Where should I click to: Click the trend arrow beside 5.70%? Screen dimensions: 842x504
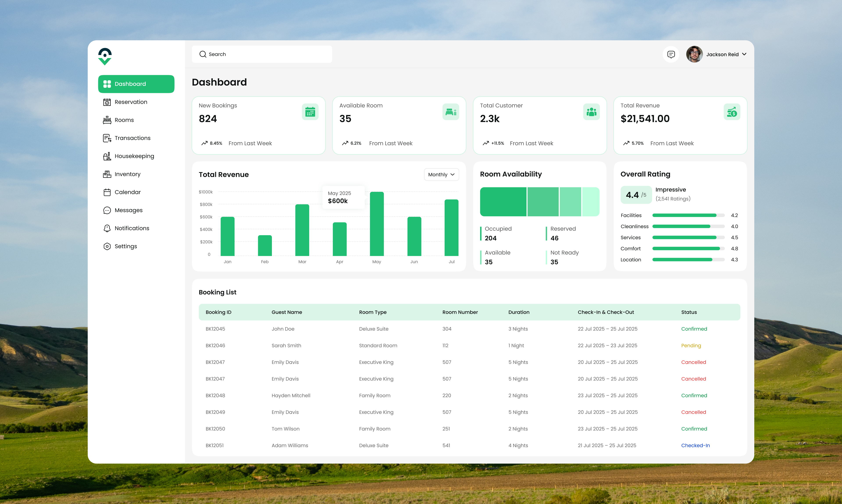[626, 143]
